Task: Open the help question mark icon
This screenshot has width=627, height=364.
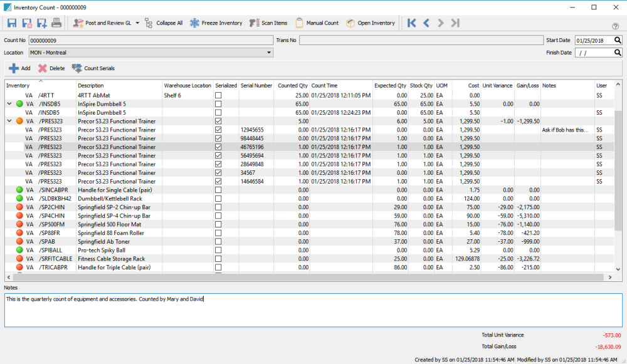Action: tap(615, 26)
